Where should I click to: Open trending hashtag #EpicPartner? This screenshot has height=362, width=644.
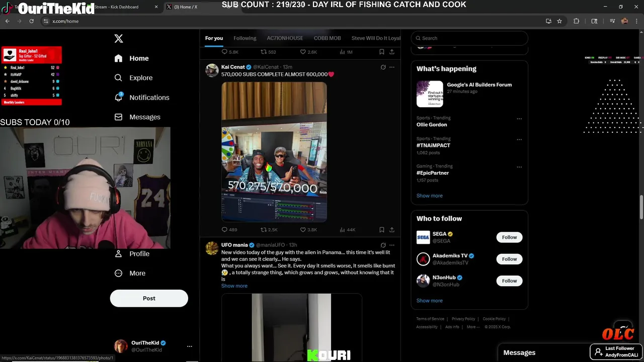[433, 173]
